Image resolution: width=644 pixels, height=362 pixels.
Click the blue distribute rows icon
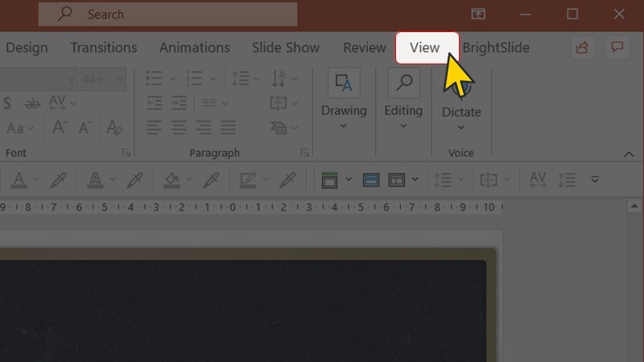coord(371,179)
